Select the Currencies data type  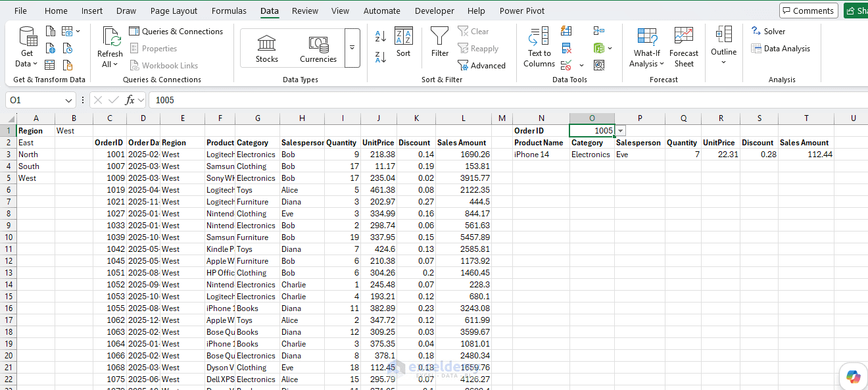(x=318, y=48)
